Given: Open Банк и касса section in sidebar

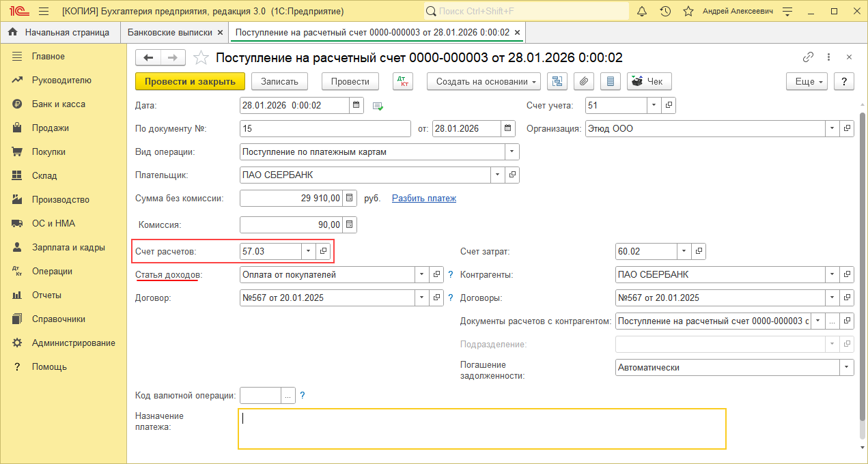Looking at the screenshot, I should click(x=58, y=104).
